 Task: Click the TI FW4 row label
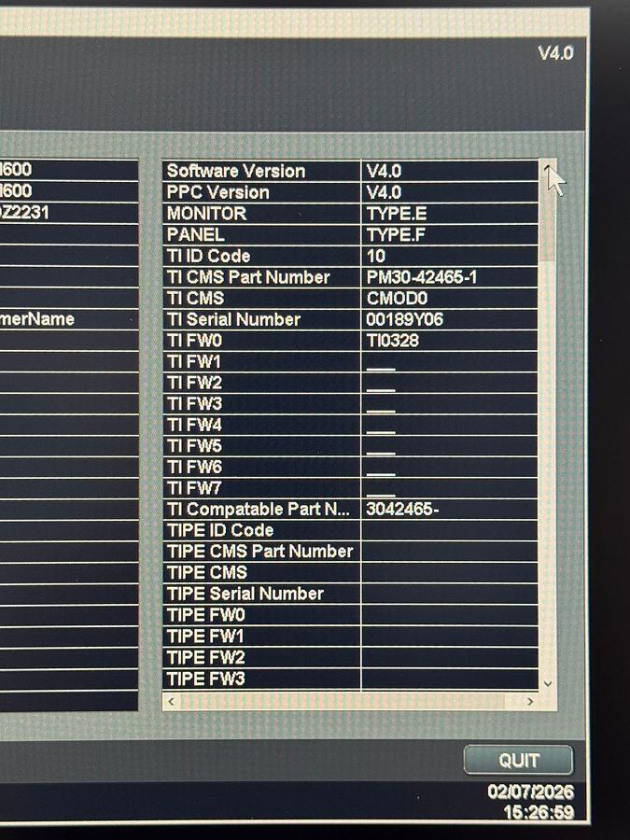194,425
